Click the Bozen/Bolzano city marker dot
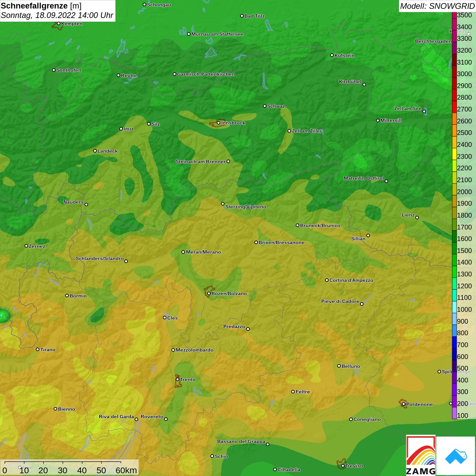The width and height of the screenshot is (476, 476). pyautogui.click(x=209, y=293)
